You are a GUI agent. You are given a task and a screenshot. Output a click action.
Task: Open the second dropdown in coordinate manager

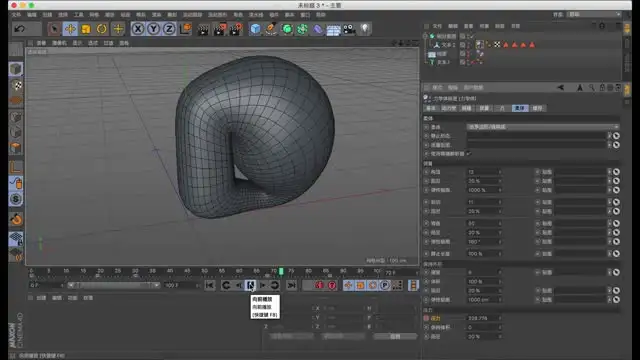pyautogui.click(x=343, y=337)
